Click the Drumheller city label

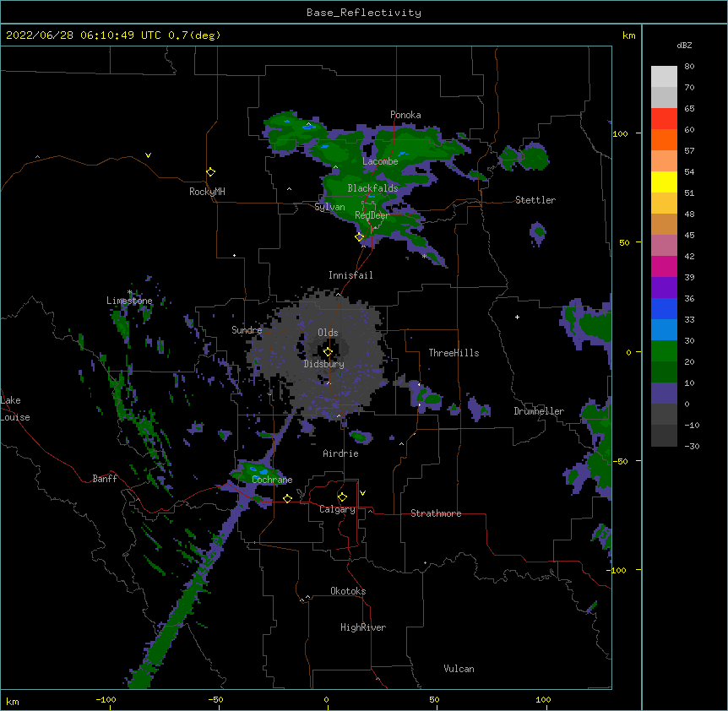[539, 411]
